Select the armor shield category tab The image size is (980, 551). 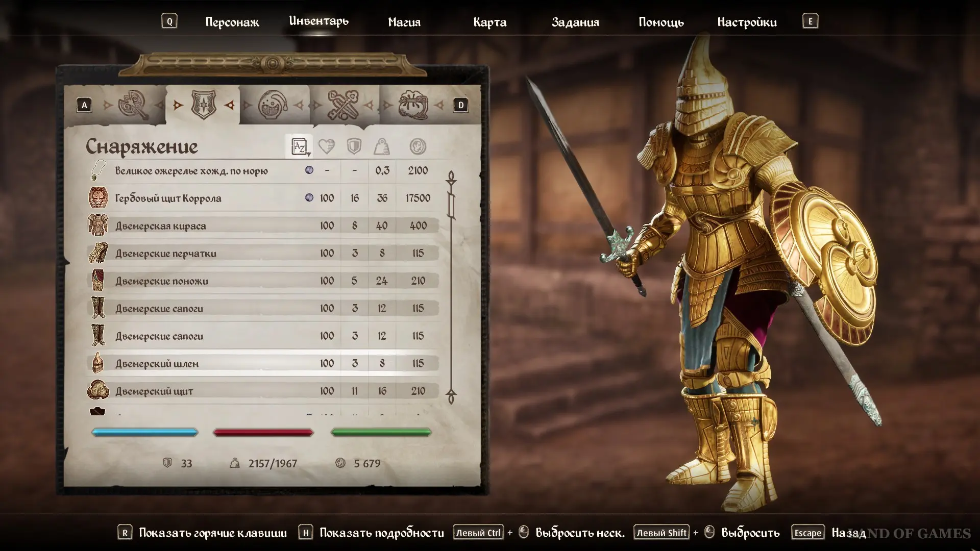203,105
